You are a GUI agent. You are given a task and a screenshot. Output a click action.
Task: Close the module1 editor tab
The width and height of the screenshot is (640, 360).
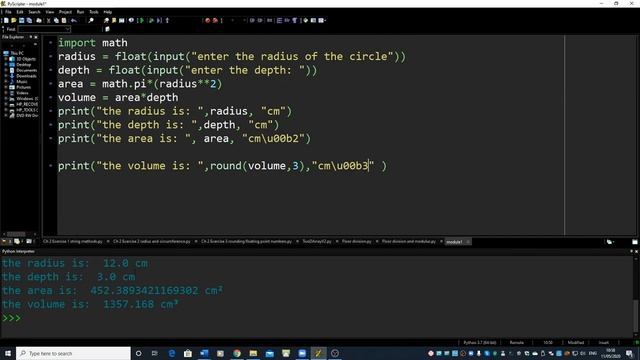(468, 242)
